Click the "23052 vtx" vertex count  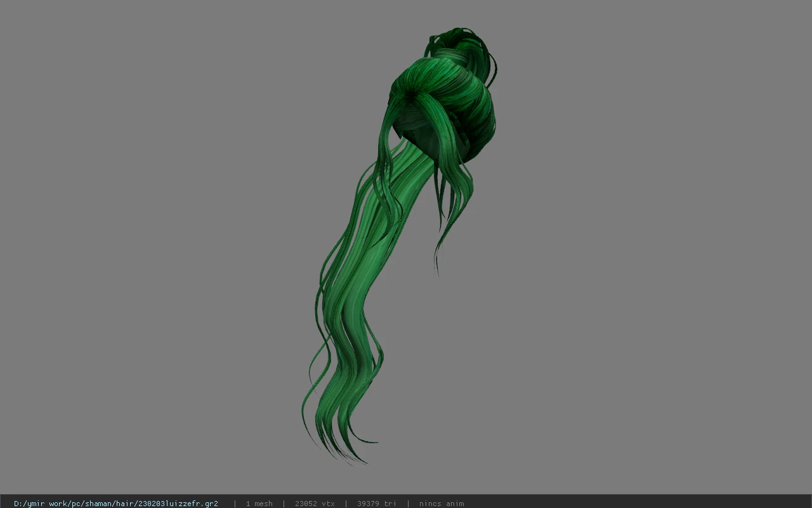[315, 504]
